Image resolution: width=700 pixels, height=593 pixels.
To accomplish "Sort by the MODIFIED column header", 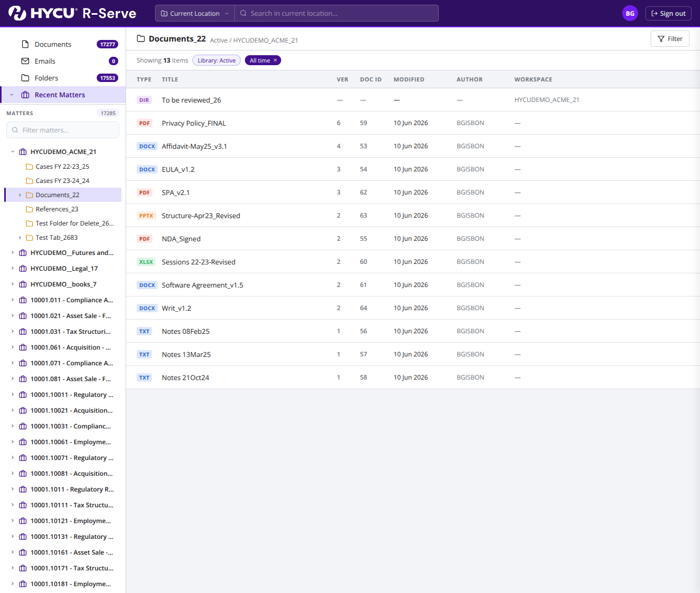I will click(409, 79).
